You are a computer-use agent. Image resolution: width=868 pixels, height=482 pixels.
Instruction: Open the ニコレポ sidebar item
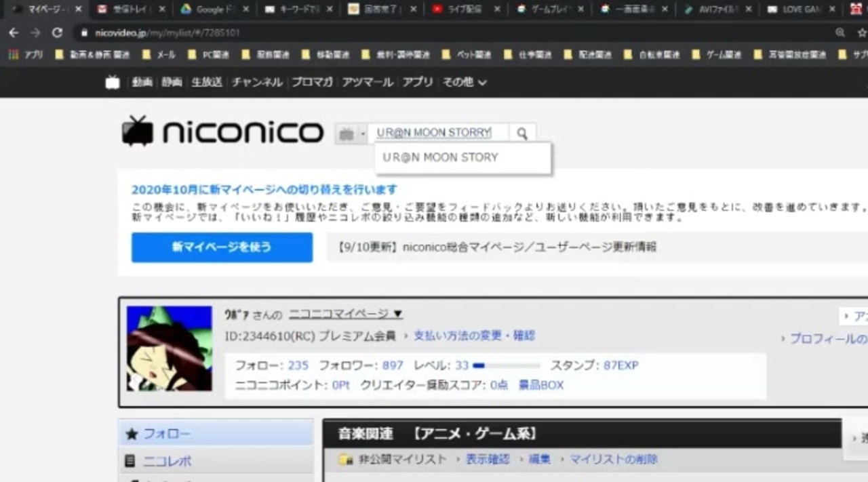(x=216, y=461)
